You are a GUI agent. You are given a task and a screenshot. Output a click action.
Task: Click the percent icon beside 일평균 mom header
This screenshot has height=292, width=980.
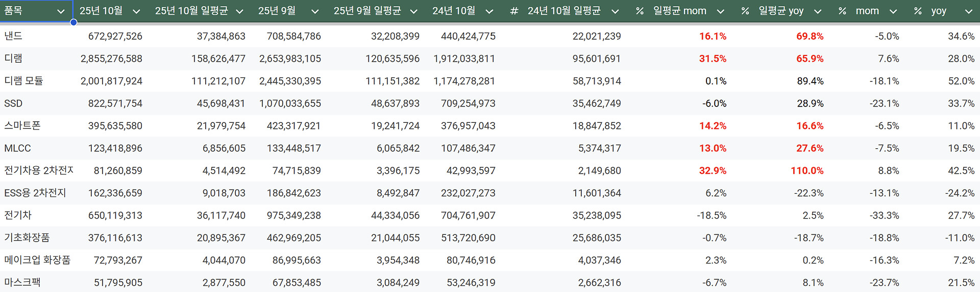640,11
